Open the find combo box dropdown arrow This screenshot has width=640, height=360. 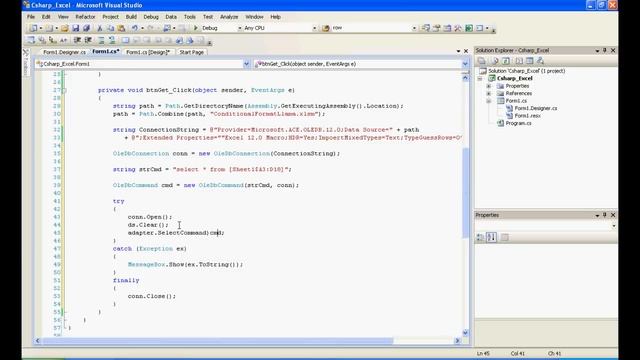414,28
